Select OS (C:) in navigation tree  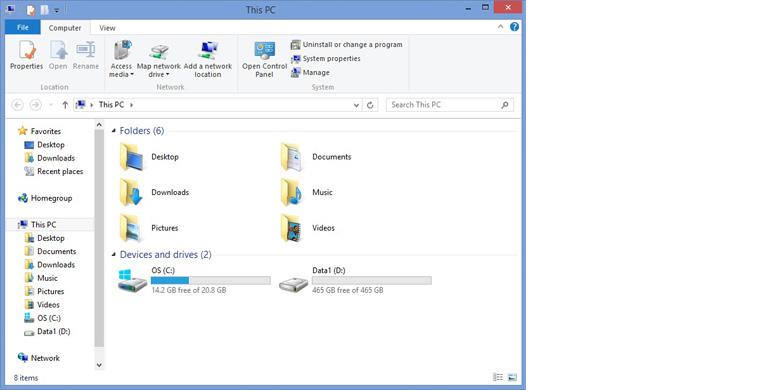[x=43, y=318]
